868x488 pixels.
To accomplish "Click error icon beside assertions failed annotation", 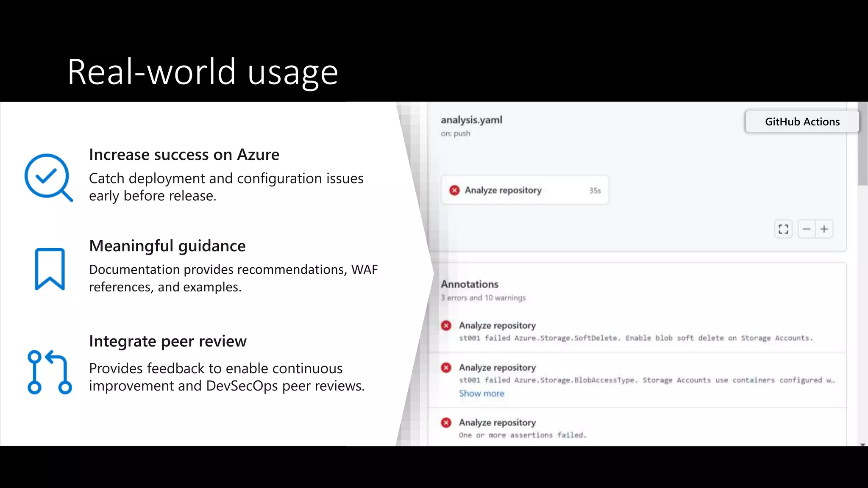I will (446, 422).
